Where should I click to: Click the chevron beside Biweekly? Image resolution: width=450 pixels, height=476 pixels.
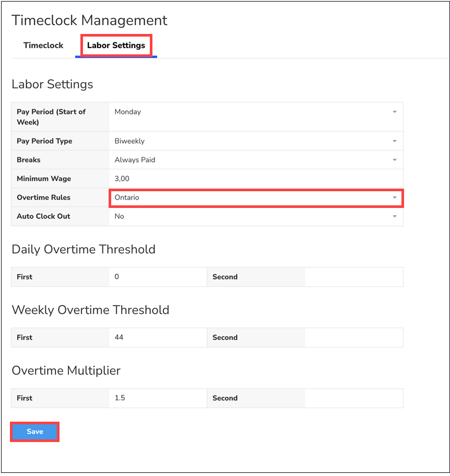(395, 141)
